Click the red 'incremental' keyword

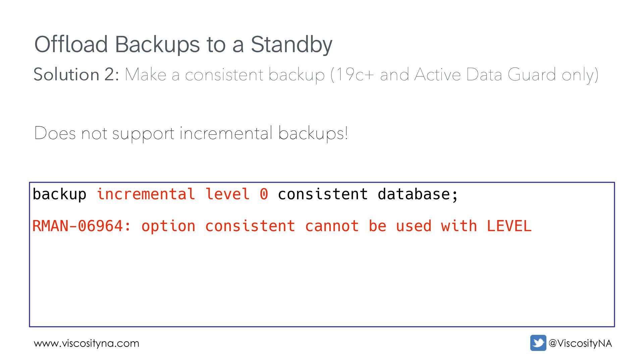146,194
